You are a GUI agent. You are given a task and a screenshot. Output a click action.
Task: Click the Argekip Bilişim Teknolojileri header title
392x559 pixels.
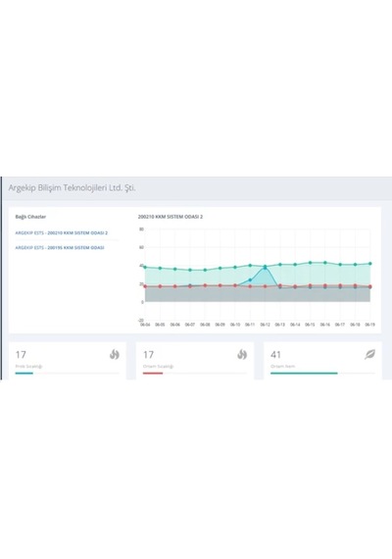(x=72, y=187)
